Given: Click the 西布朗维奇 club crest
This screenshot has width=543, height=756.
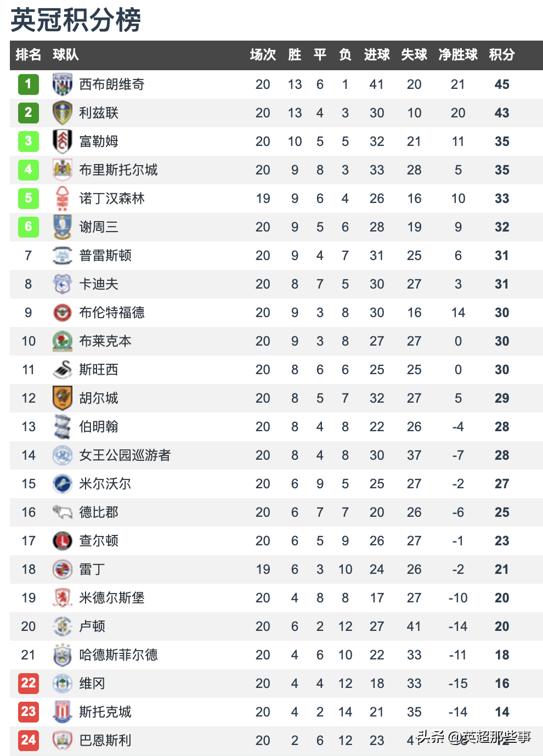Looking at the screenshot, I should click(63, 84).
